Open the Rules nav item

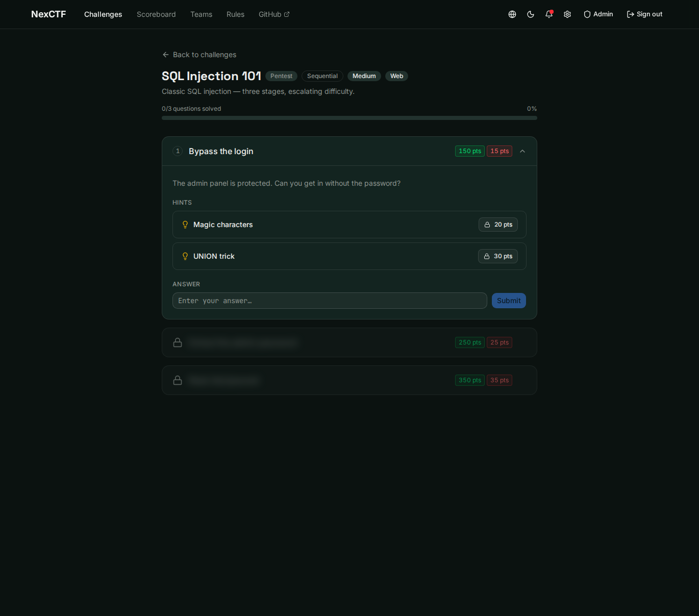pyautogui.click(x=235, y=14)
